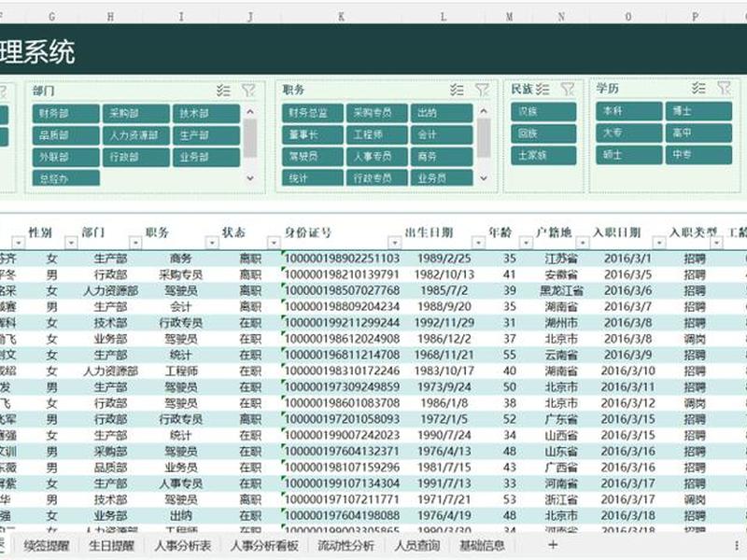The width and height of the screenshot is (747, 560).
Task: Filter by 财务总监 position
Action: coord(312,113)
